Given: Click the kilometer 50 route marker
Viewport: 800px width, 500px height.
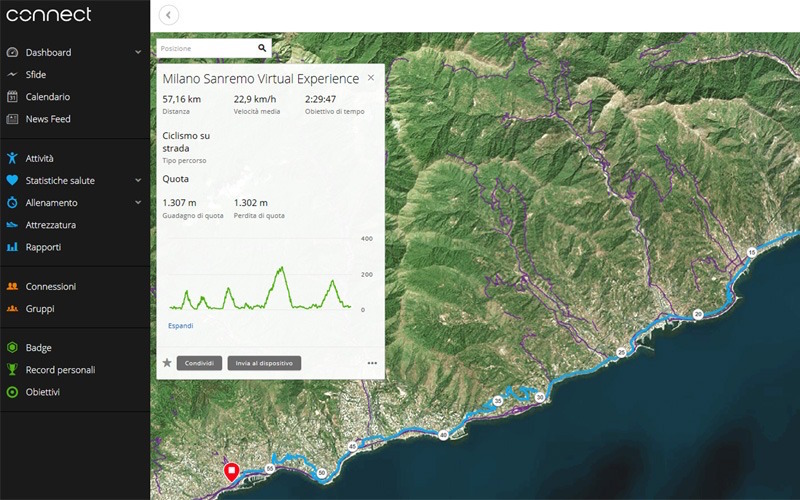Looking at the screenshot, I should point(321,473).
